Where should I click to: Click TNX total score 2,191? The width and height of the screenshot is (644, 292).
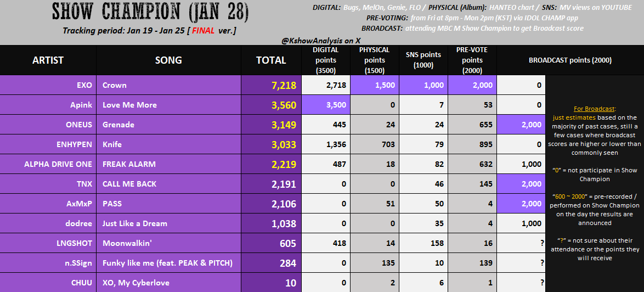(271, 183)
